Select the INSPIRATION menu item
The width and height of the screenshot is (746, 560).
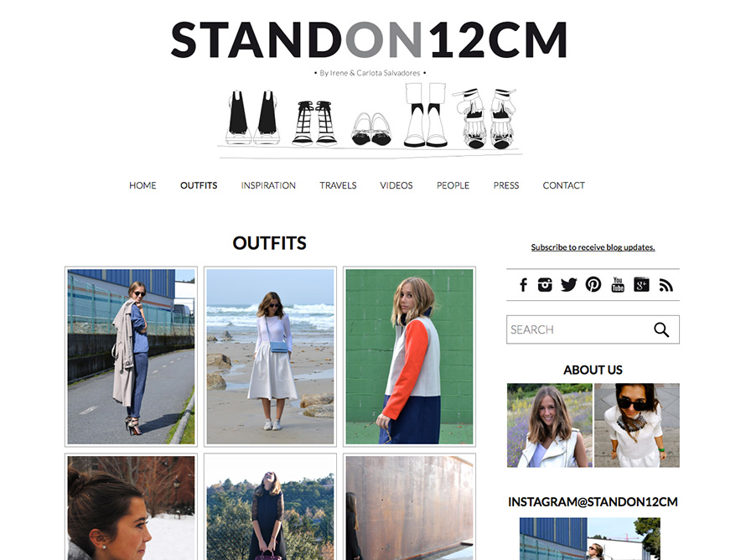(268, 185)
